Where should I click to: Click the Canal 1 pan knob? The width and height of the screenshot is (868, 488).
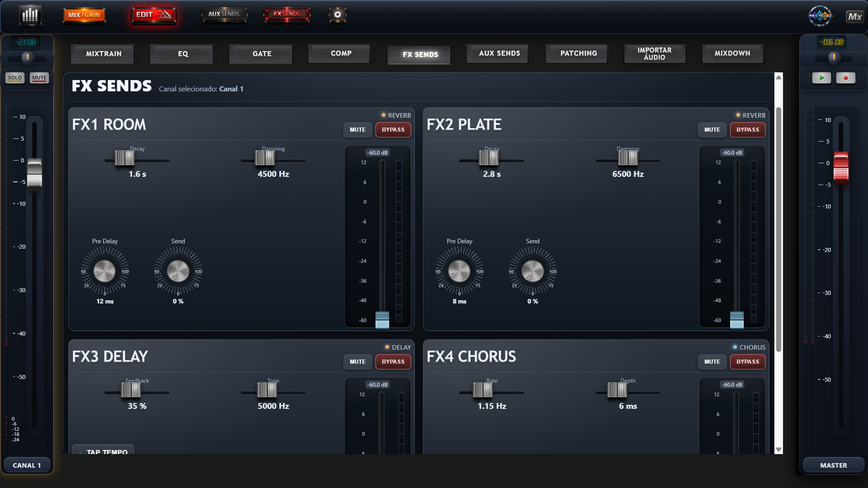click(27, 57)
